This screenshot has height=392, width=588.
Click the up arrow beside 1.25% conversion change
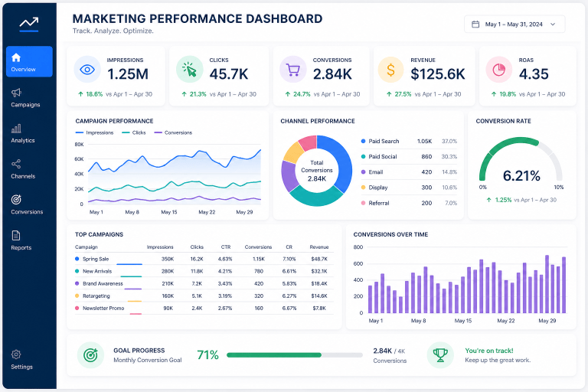point(488,200)
